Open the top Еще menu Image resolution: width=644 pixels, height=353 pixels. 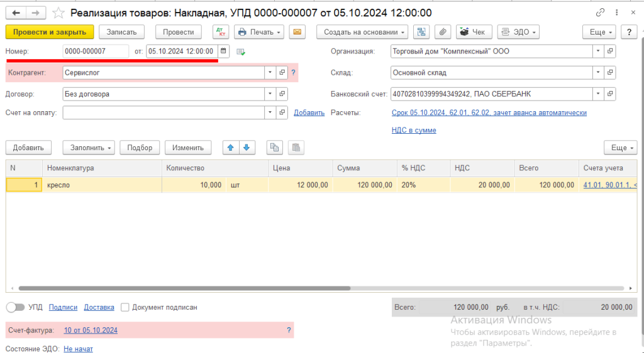[x=602, y=32]
